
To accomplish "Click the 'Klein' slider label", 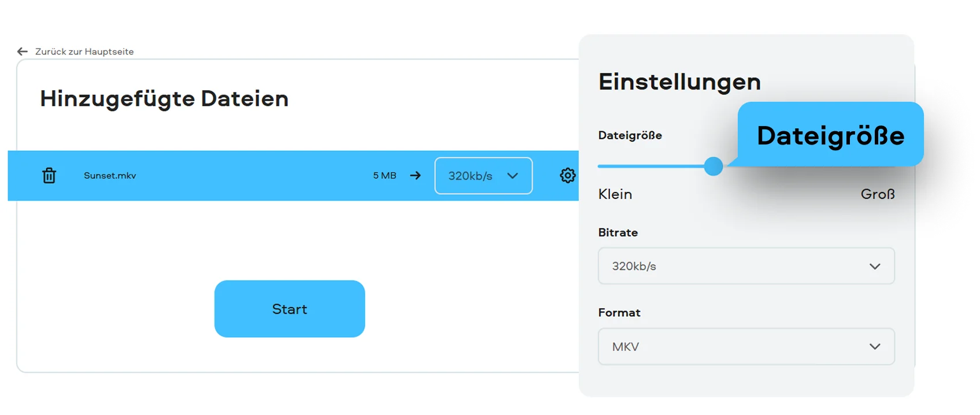I will point(615,194).
